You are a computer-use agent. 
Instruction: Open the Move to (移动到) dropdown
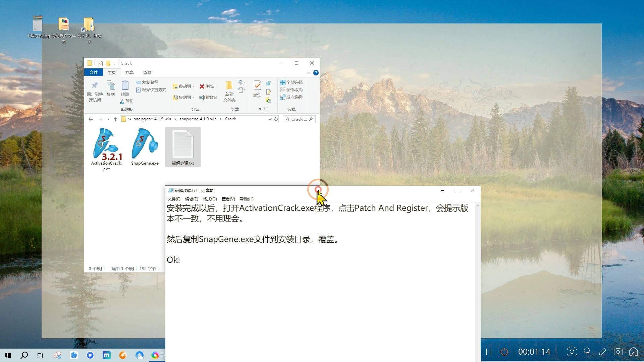coord(183,86)
